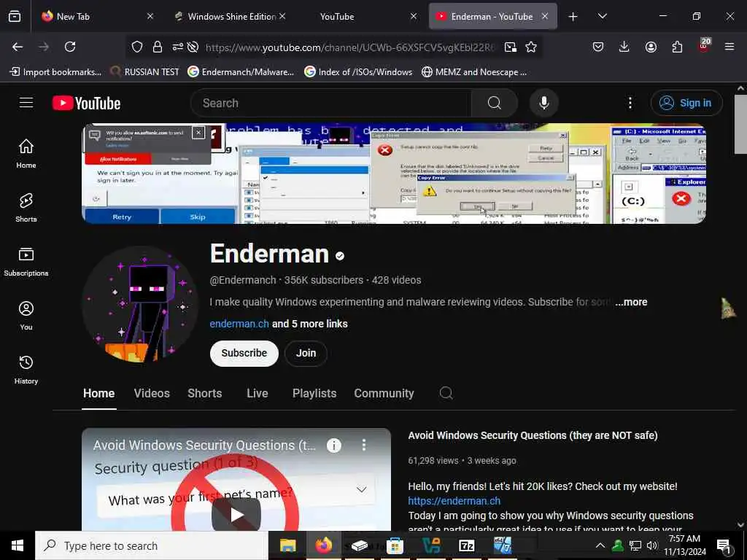Viewport: 747px width, 560px height.
Task: Open 7-Zip from the taskbar
Action: pos(466,545)
